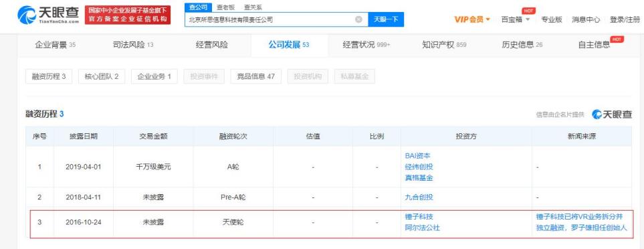Open the 历史信息 tab
The height and width of the screenshot is (249, 644).
point(522,46)
